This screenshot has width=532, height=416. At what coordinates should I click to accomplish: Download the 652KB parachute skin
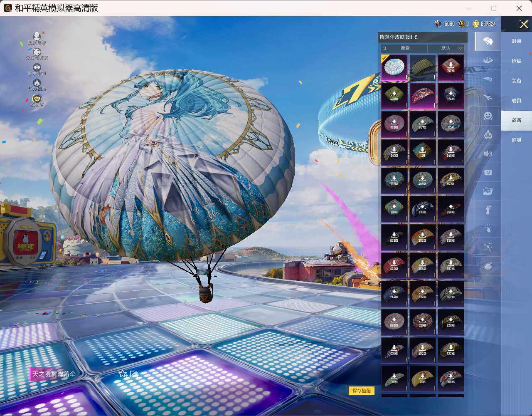(451, 294)
